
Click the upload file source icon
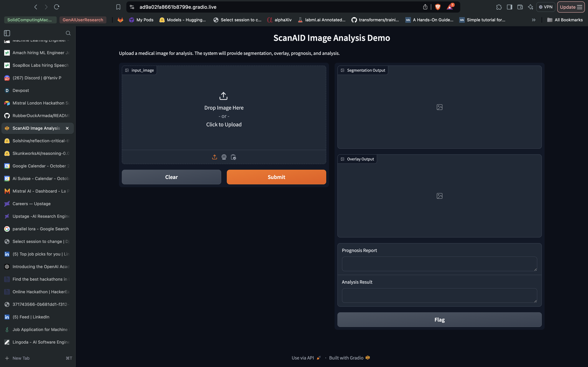(214, 157)
